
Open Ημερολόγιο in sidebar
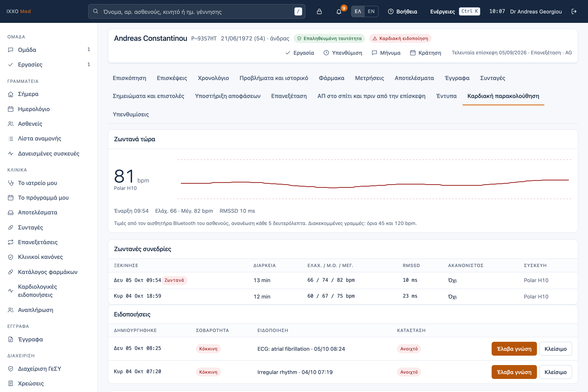click(x=49, y=109)
